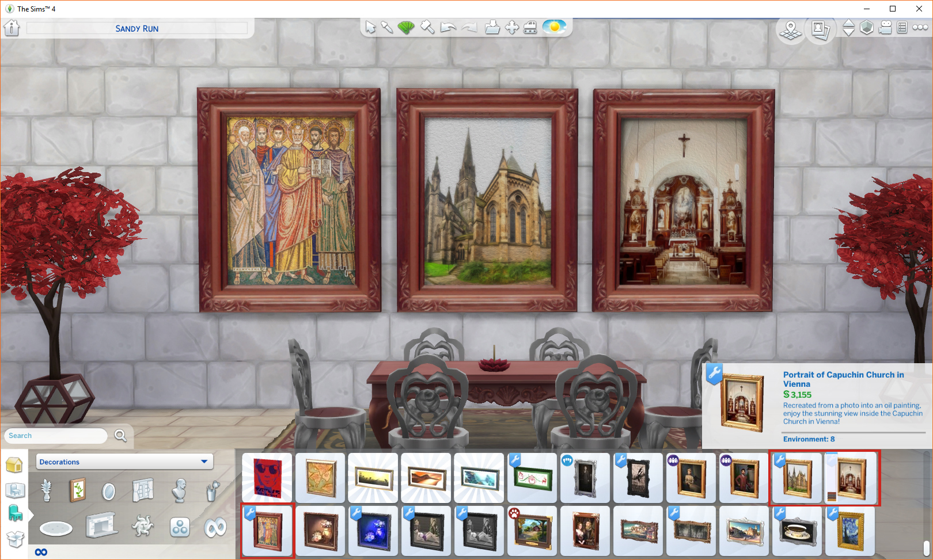Choose the coffee cup painting thumbnail
The height and width of the screenshot is (560, 933).
(797, 531)
